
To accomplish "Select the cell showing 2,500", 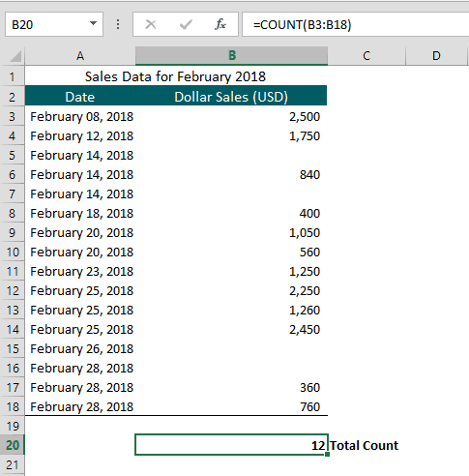I will point(231,117).
